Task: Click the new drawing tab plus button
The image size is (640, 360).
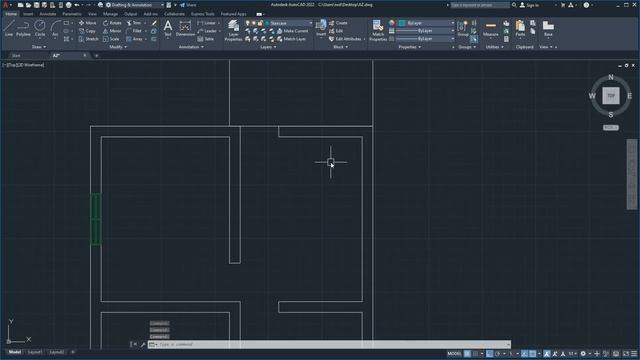Action: pyautogui.click(x=97, y=56)
